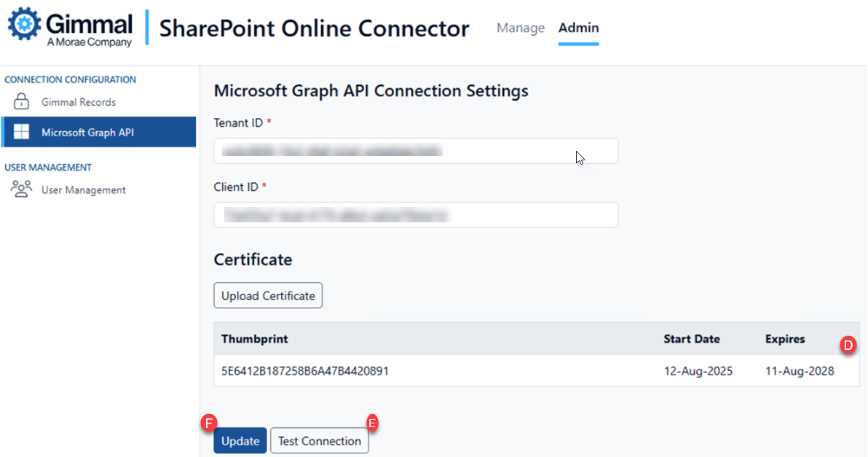
Task: Select the certificate thumbprint 5E6412B187258B6A47B4420891
Action: (304, 371)
